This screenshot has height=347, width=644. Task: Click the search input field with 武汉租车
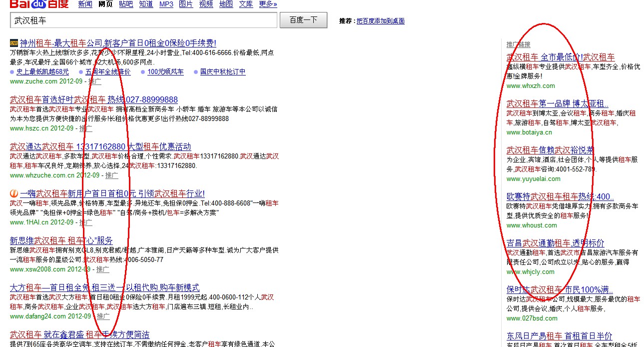coord(143,20)
